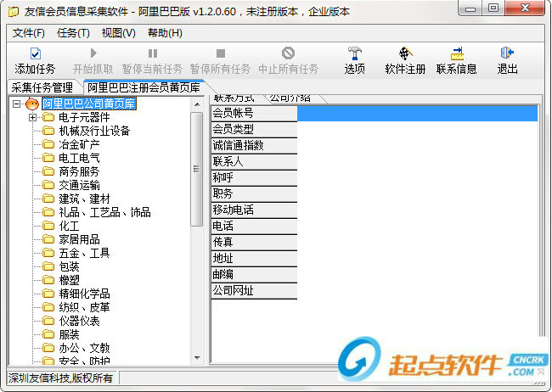
Task: Click folder icon beside 电工电气
Action: point(48,158)
